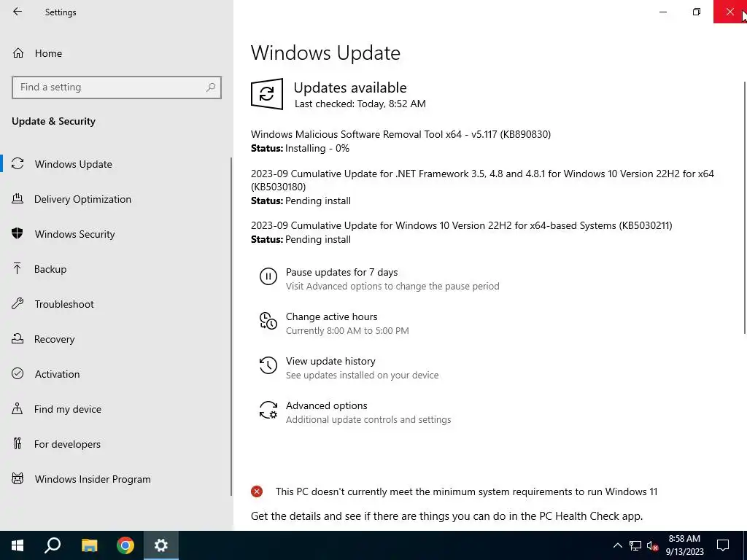This screenshot has height=560, width=747.
Task: Click the Activation checkmark circle icon
Action: click(18, 373)
